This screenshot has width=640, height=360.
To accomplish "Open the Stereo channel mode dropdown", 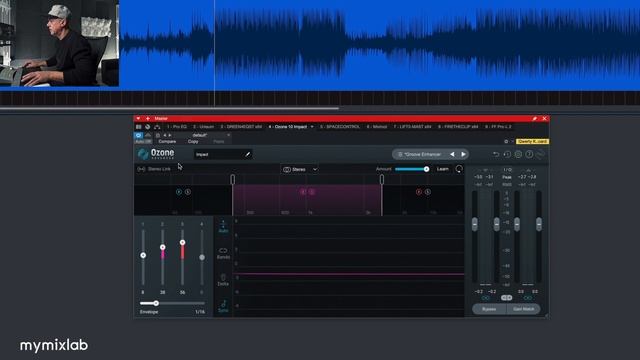I will (300, 169).
